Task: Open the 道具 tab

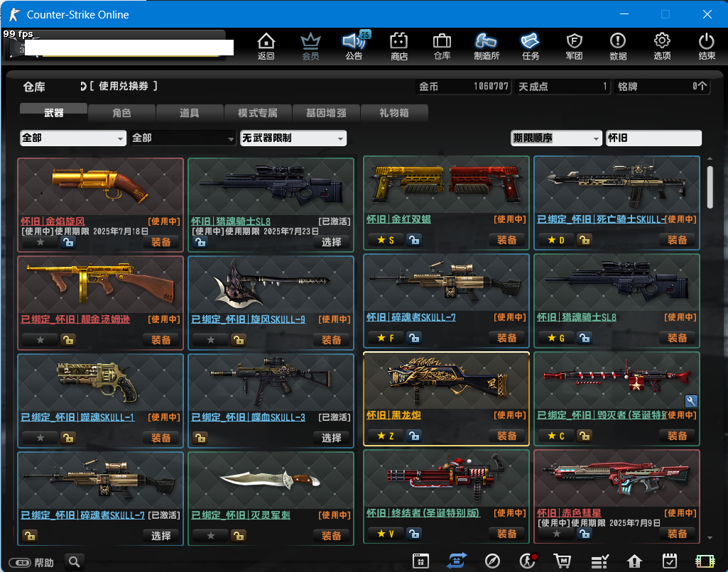Action: click(x=190, y=112)
